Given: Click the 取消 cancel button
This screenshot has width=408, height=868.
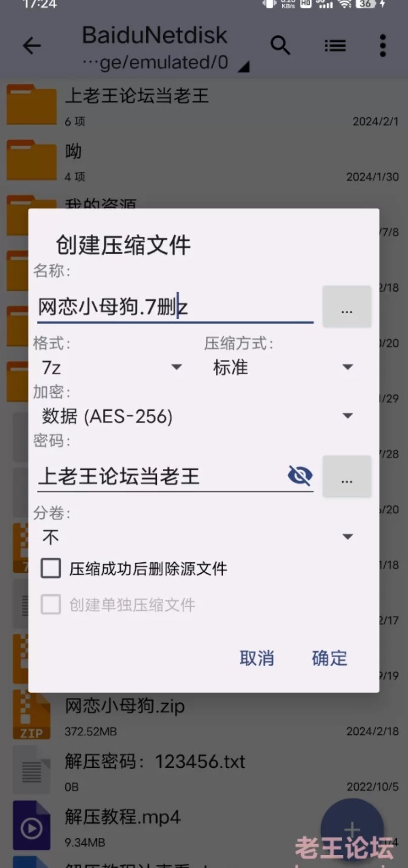Looking at the screenshot, I should (x=257, y=658).
